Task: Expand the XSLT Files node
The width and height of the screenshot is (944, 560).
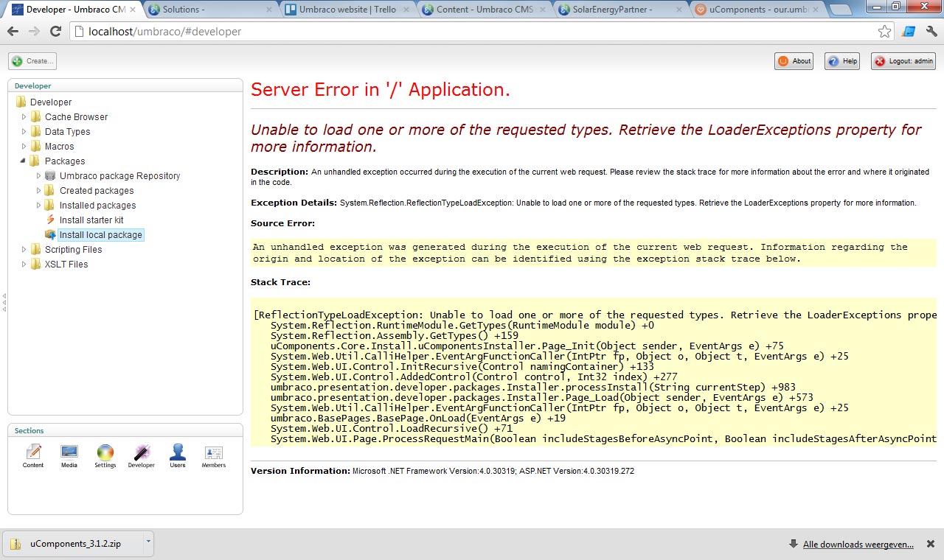Action: (x=24, y=264)
